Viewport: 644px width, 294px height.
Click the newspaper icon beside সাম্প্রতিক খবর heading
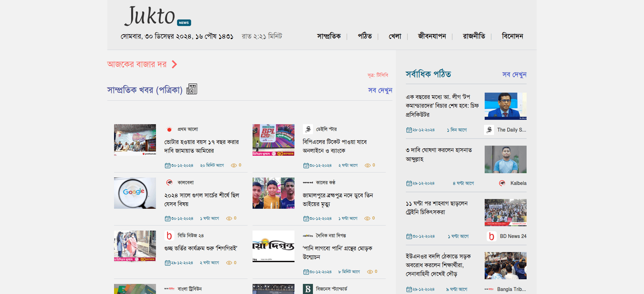coord(192,89)
